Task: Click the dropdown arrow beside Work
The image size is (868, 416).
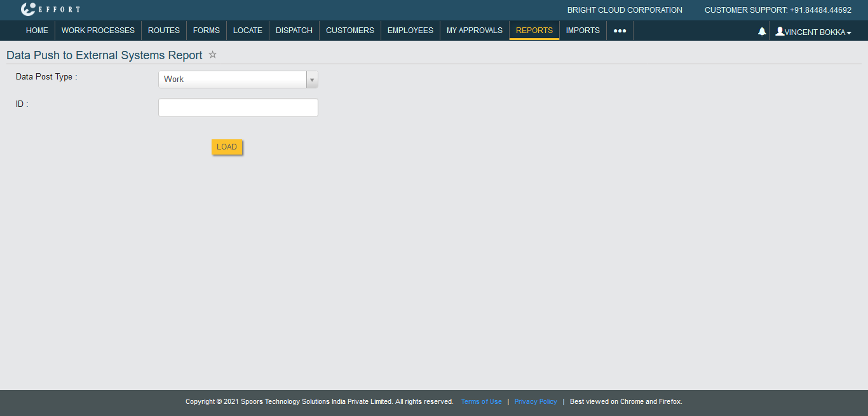Action: pos(312,80)
